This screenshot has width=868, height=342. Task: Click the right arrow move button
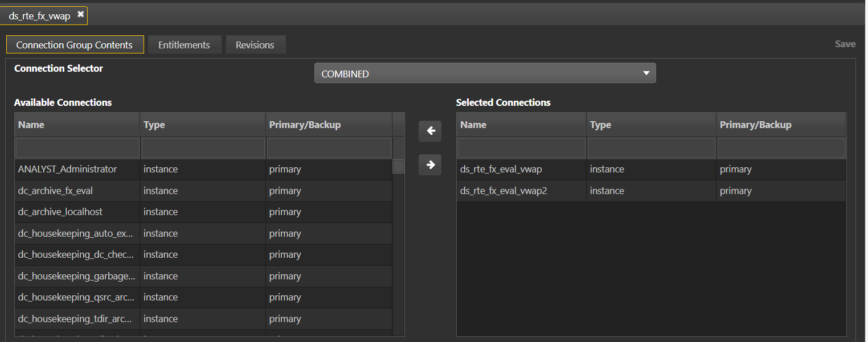[x=430, y=165]
